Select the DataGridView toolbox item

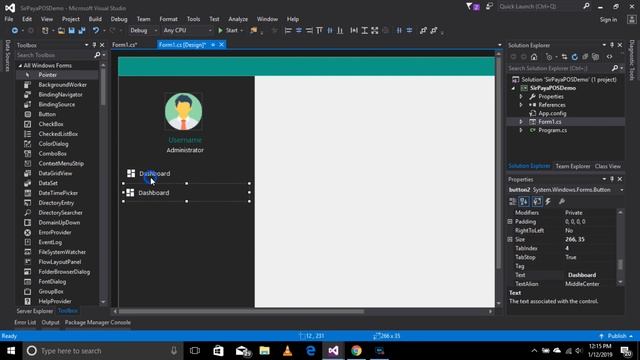[55, 173]
